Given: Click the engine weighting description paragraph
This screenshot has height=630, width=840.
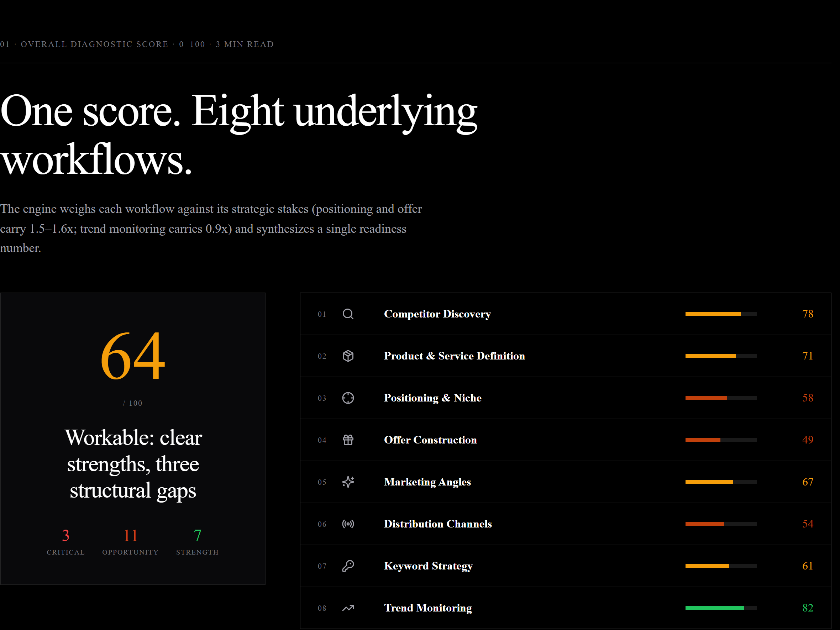Looking at the screenshot, I should pyautogui.click(x=211, y=229).
